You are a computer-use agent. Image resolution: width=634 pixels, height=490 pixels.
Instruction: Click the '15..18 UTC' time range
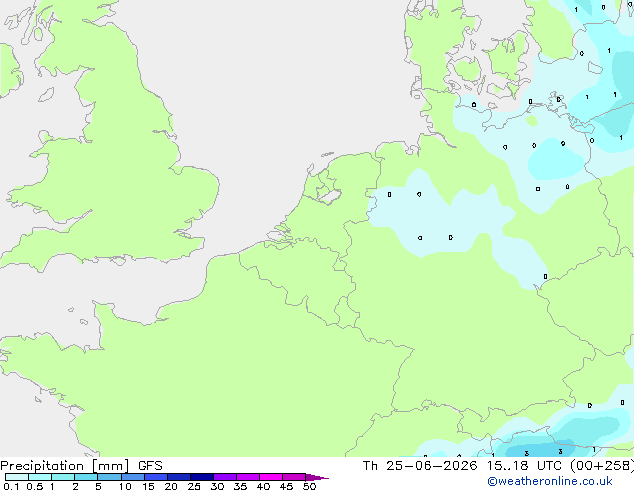tap(524, 466)
